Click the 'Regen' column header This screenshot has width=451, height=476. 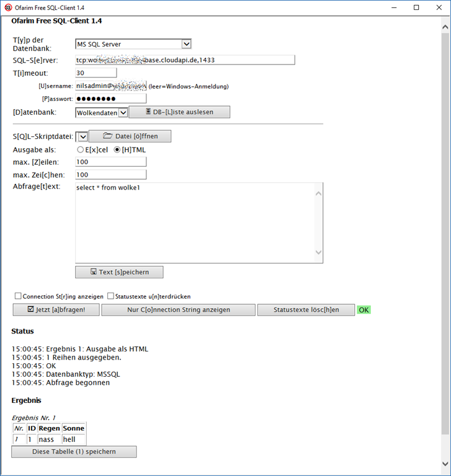coord(49,428)
